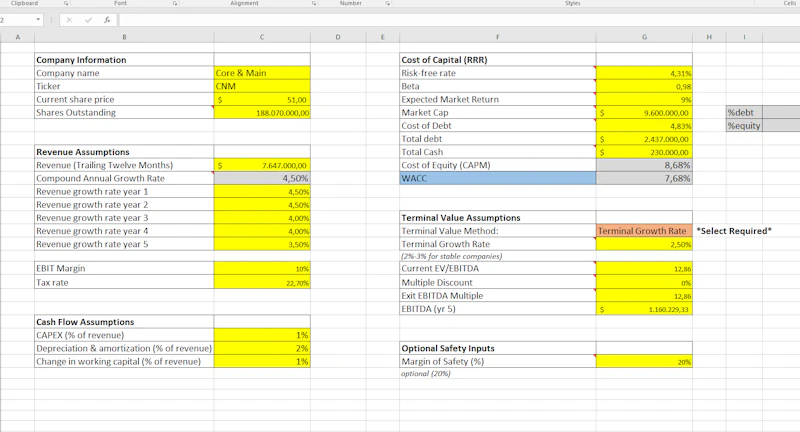This screenshot has width=800, height=432.
Task: Open the Alignment group dialog launcher
Action: [314, 4]
